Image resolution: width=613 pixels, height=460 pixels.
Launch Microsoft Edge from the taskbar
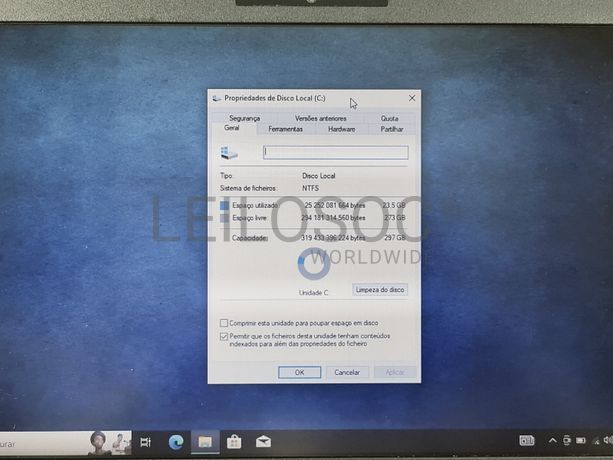[175, 441]
